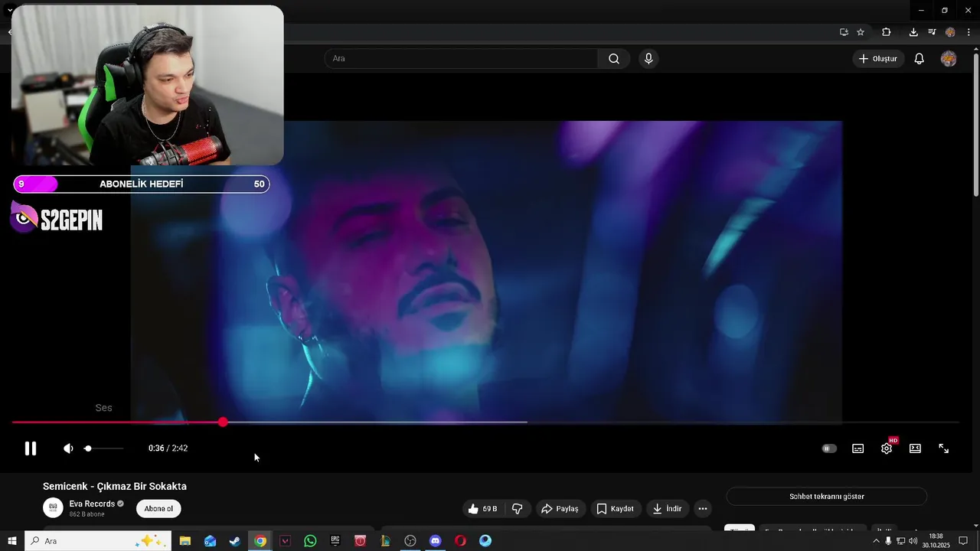Dislike the video with thumbs down

(x=518, y=509)
